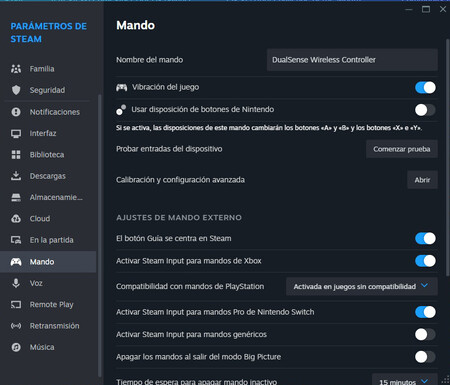Open Compatibilidad con mandos de PlayStation dropdown

(362, 286)
